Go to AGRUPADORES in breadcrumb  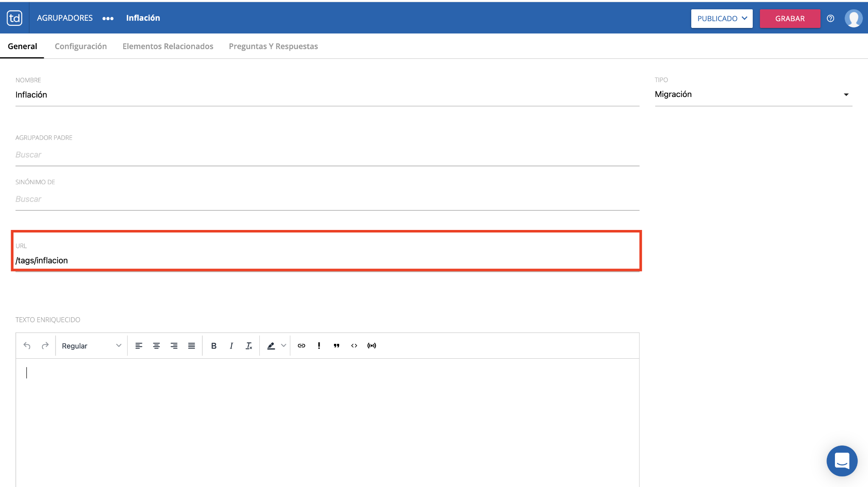[x=65, y=18]
